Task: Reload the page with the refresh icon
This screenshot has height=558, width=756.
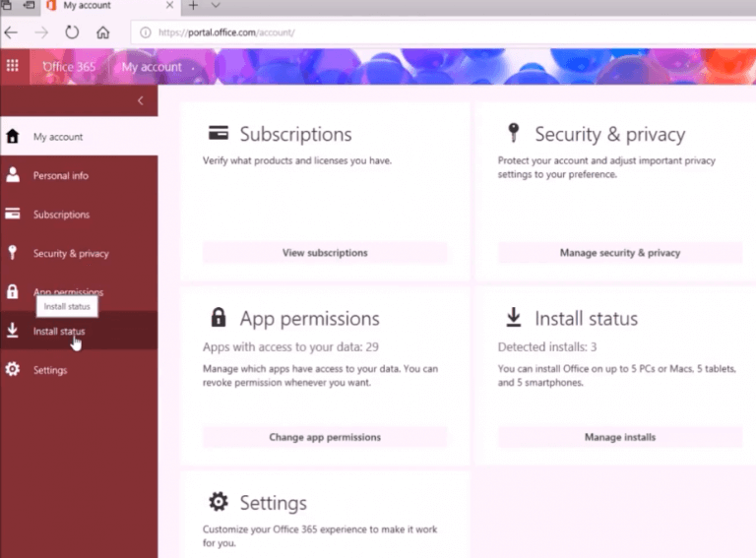Action: [x=72, y=32]
